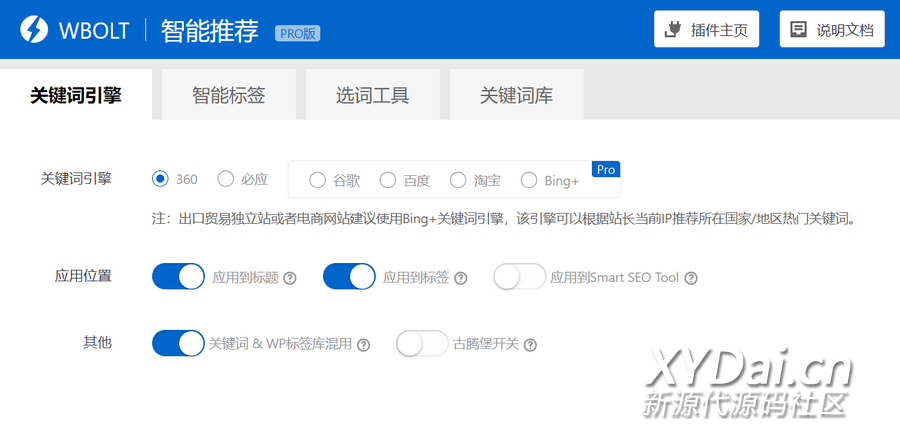The width and height of the screenshot is (900, 424).
Task: Enable the 应用到Smart SEO Tool switch
Action: pyautogui.click(x=519, y=277)
